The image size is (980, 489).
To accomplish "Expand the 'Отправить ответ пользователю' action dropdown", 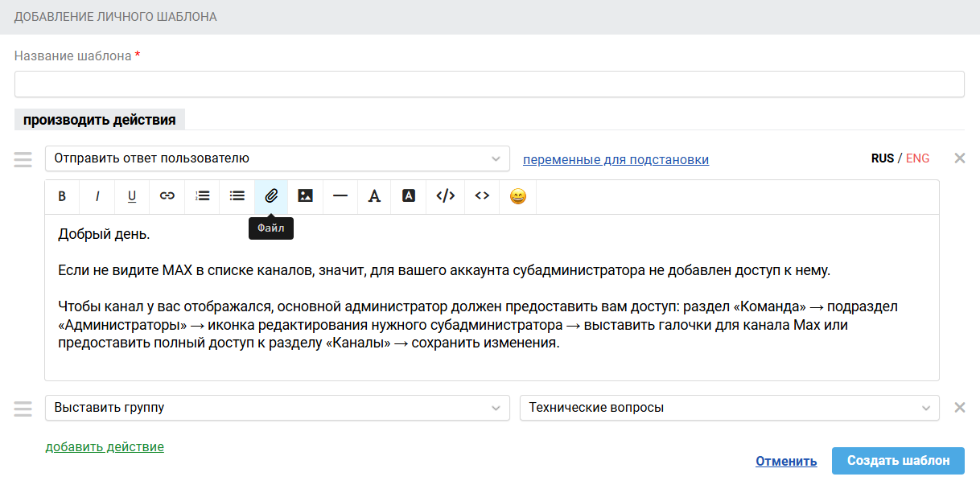I will 277,158.
